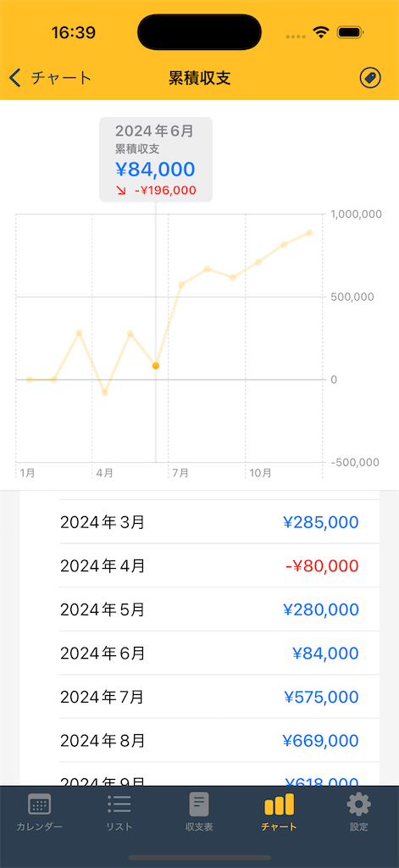Open the 収支表 report tab icon
Image resolution: width=399 pixels, height=868 pixels.
click(x=199, y=804)
